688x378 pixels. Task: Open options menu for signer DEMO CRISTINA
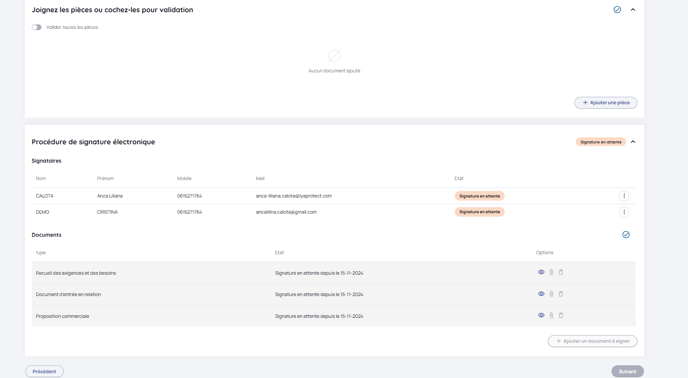624,212
